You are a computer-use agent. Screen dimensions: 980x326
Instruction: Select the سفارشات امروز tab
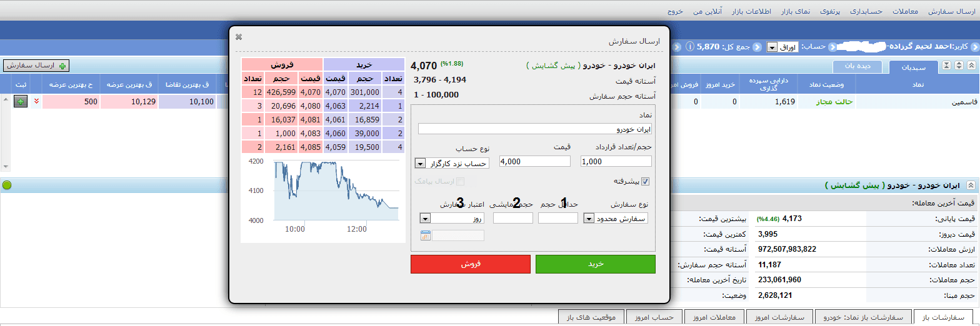tap(779, 317)
